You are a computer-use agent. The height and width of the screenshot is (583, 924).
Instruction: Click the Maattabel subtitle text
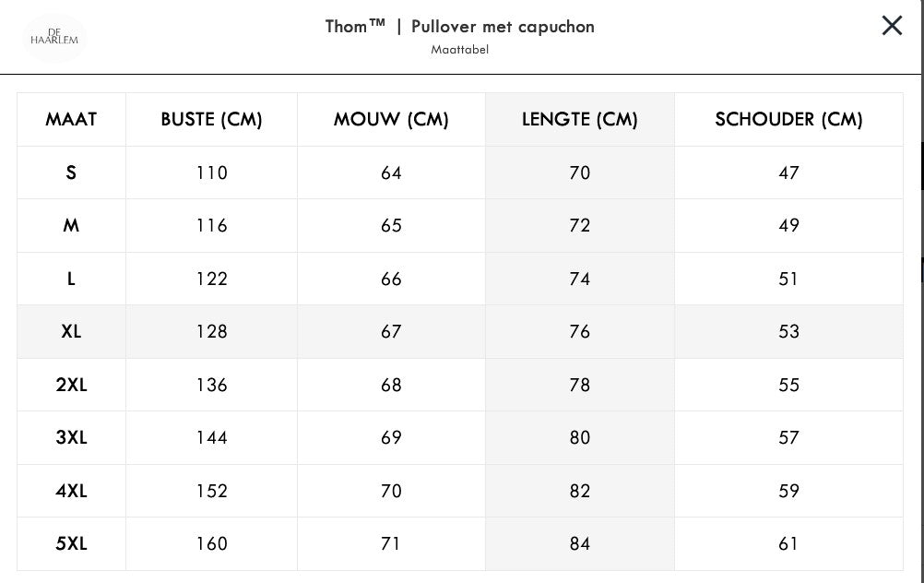[x=459, y=50]
